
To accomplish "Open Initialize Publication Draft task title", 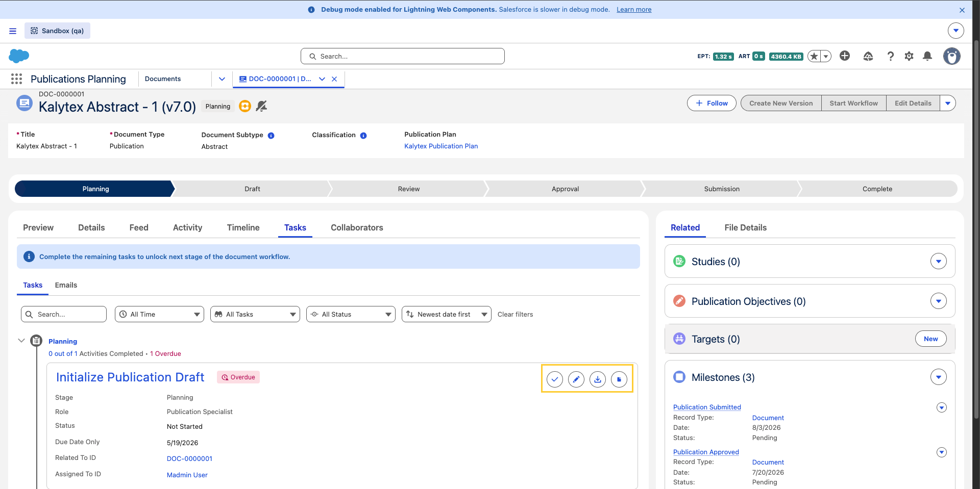I will pos(130,377).
